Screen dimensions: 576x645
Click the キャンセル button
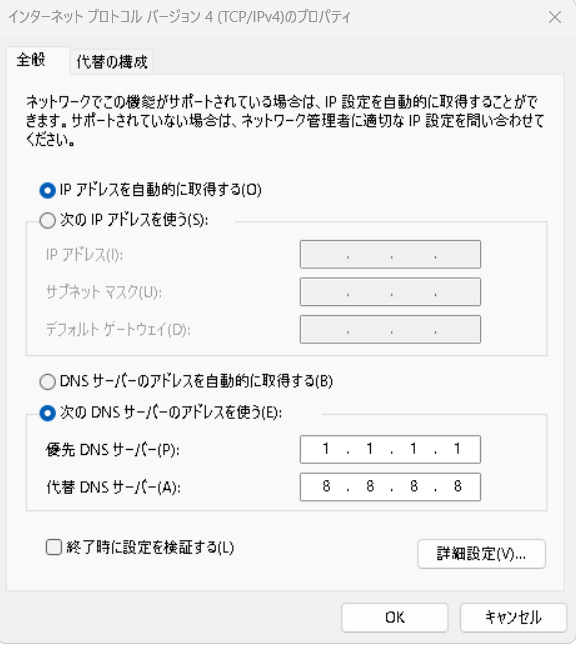point(513,617)
